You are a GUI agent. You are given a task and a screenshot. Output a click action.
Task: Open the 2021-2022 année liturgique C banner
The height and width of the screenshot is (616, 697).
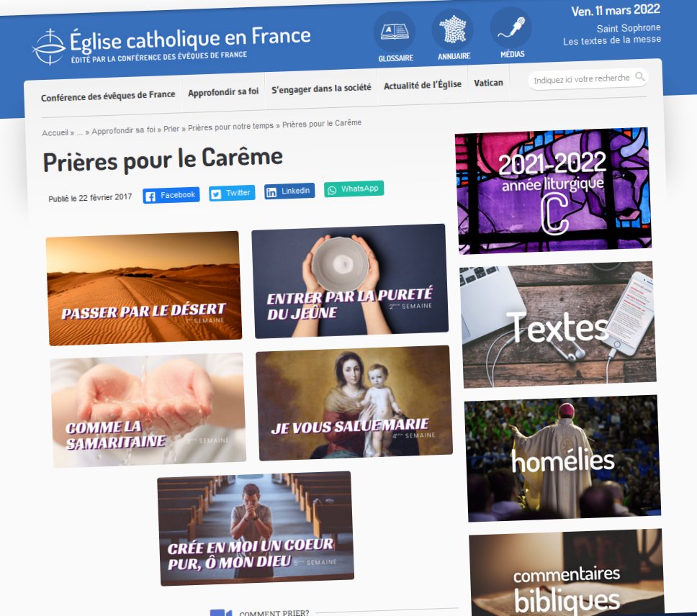[x=553, y=191]
